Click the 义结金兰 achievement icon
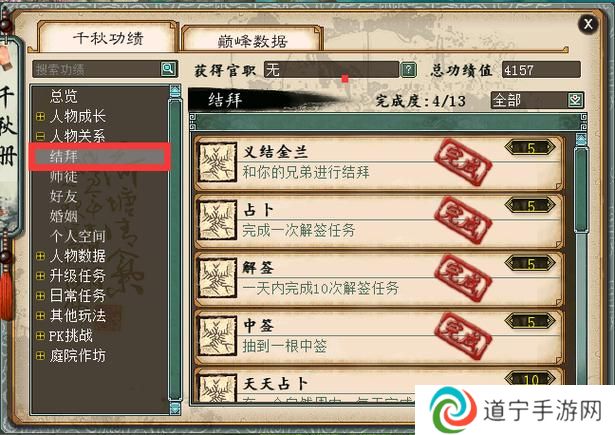 tap(217, 162)
